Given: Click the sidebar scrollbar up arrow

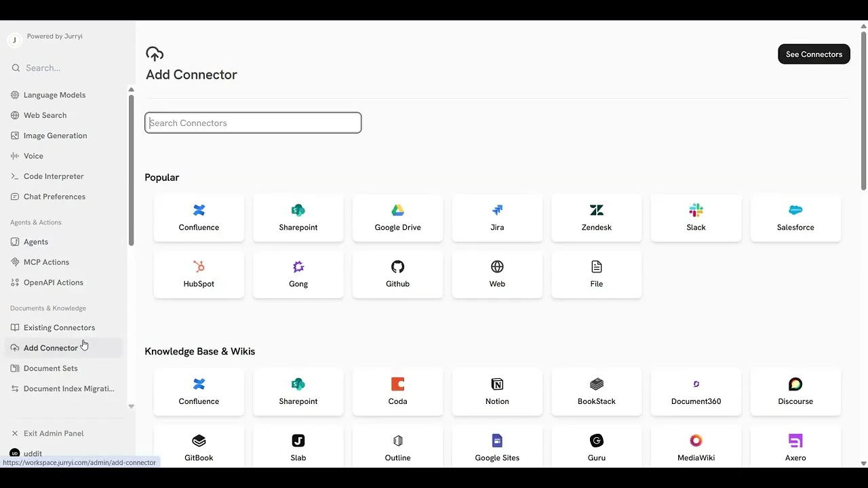Looking at the screenshot, I should (131, 89).
